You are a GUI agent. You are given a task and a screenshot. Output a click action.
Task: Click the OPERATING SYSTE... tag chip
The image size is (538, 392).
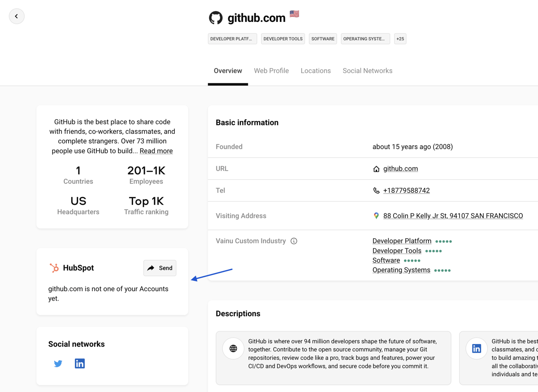[x=365, y=39]
